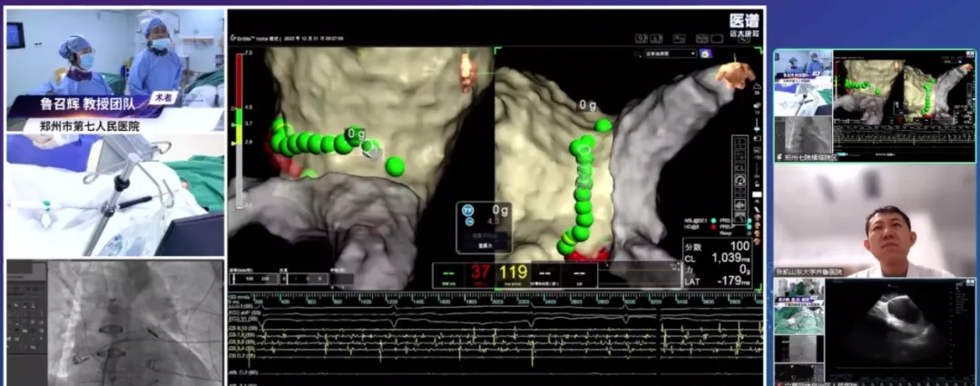Viewport: 980px width, 386px height.
Task: Click the red 37 temperature readout
Action: (479, 273)
